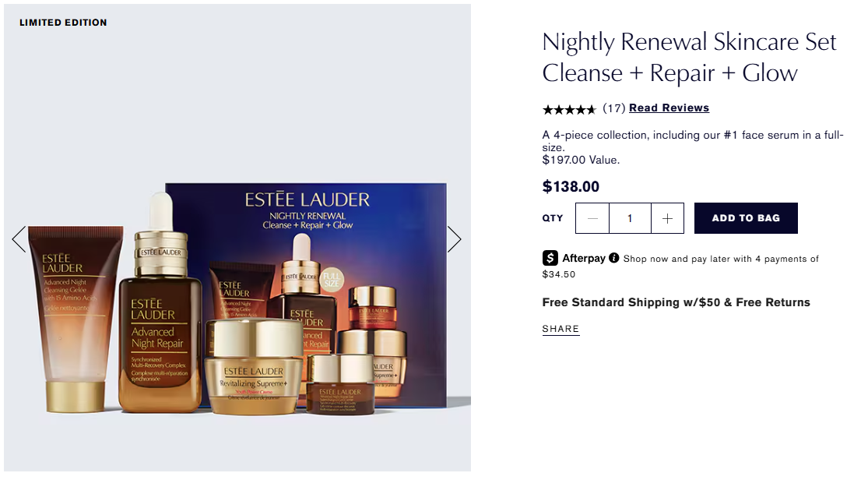Viewport: 868px width, 480px height.
Task: Click the Nightly Renewal Skincare Set title
Action: click(x=689, y=57)
